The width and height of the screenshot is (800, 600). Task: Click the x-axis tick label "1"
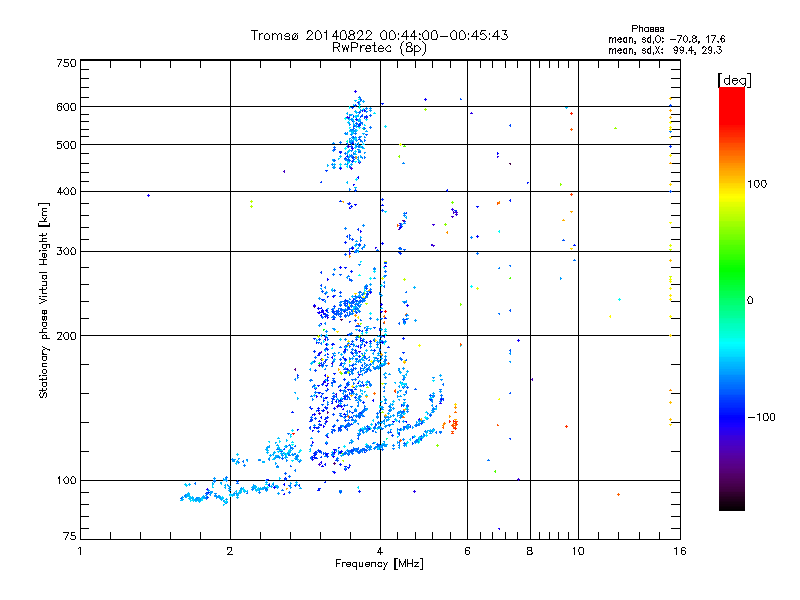pyautogui.click(x=80, y=551)
